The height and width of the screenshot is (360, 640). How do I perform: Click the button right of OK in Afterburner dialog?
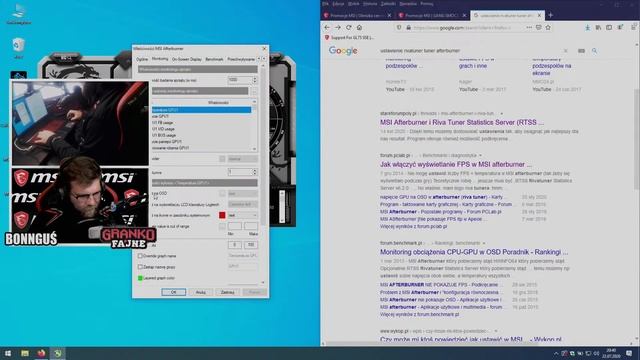[201, 292]
